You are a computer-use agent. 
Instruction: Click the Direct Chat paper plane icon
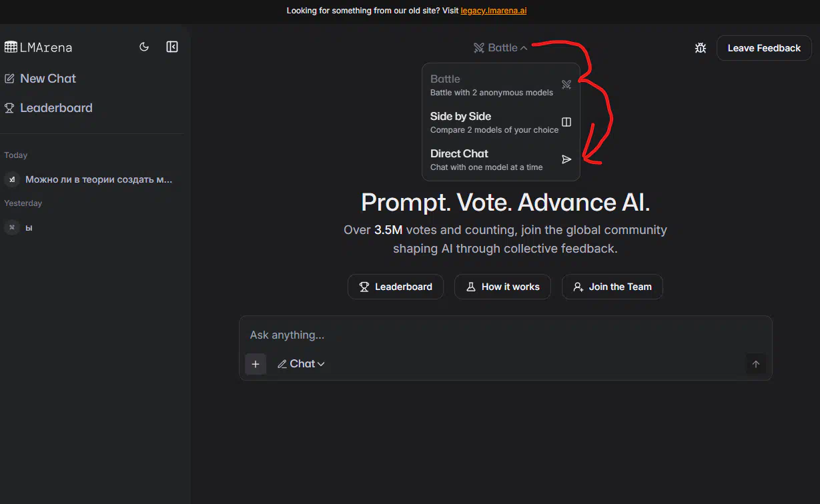point(566,159)
